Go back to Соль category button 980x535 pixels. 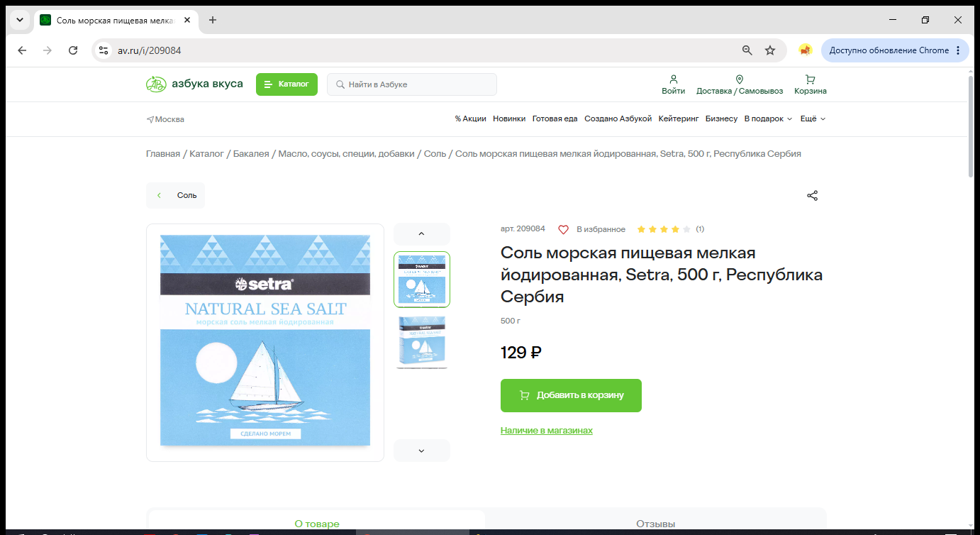coord(175,195)
